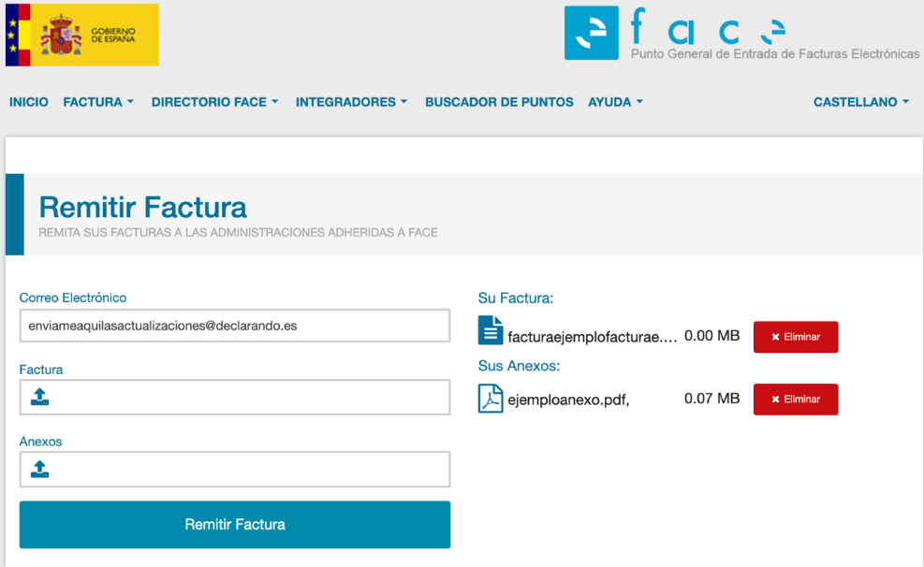Click the Factura field label
924x567 pixels.
point(41,370)
